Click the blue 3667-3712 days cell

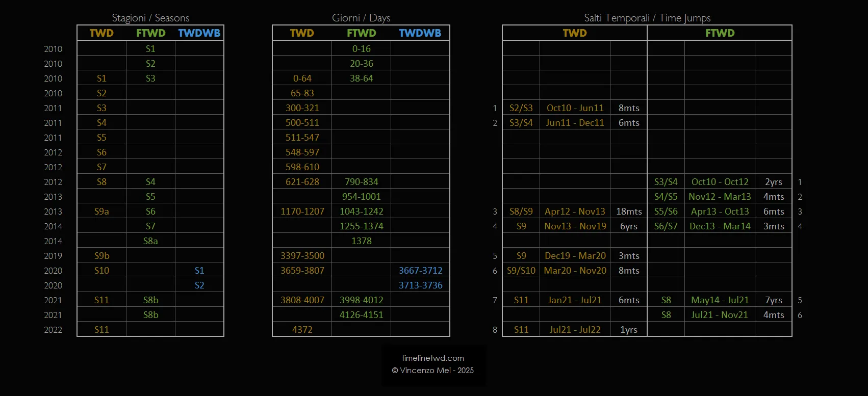(420, 271)
